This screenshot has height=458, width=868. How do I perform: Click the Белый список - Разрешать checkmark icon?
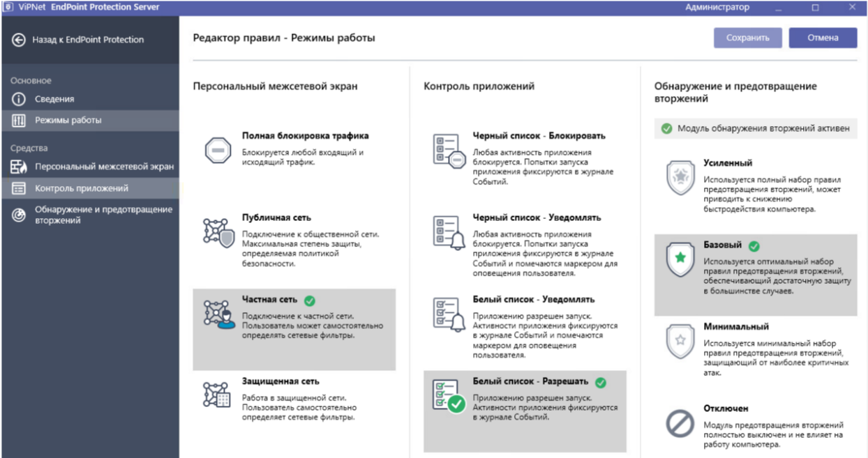449,396
